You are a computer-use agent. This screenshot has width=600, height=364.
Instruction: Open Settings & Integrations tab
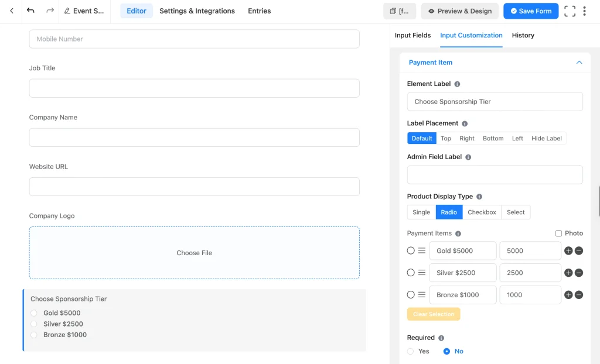(x=197, y=11)
